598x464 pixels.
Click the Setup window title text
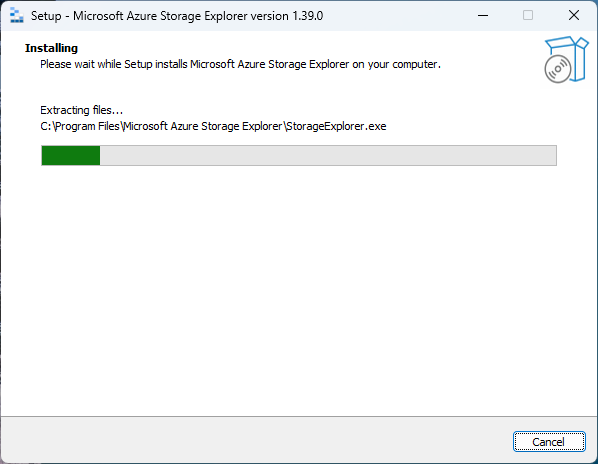click(x=177, y=16)
